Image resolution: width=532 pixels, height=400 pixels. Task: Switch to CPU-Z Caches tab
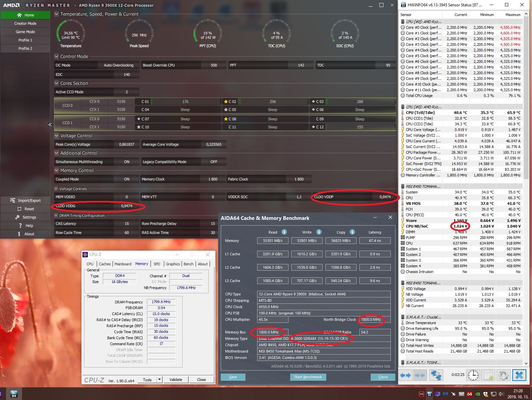[x=105, y=264]
